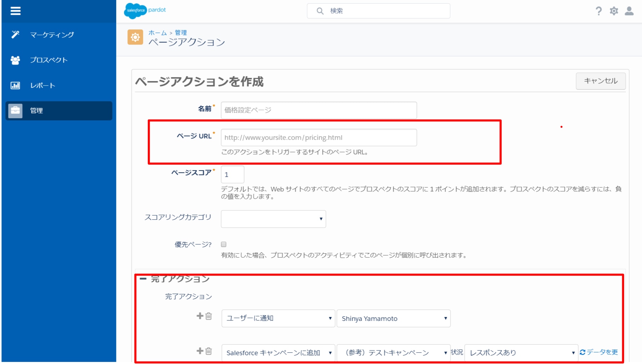Image resolution: width=642 pixels, height=364 pixels.
Task: Click the ページ URL help text
Action: 296,152
